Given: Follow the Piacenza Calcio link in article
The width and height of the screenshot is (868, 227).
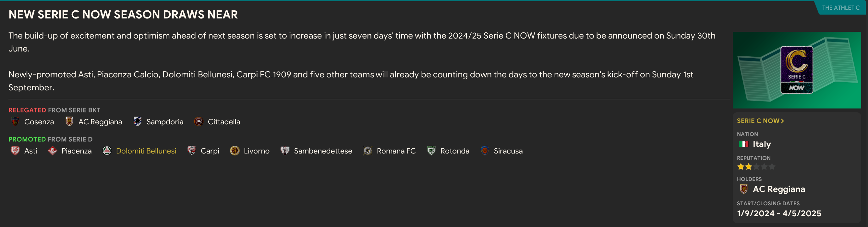Looking at the screenshot, I should click(127, 75).
